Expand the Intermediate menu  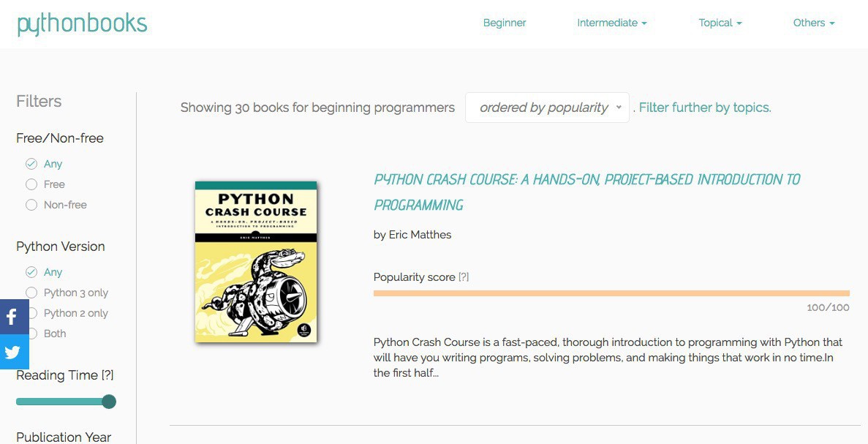[x=611, y=23]
